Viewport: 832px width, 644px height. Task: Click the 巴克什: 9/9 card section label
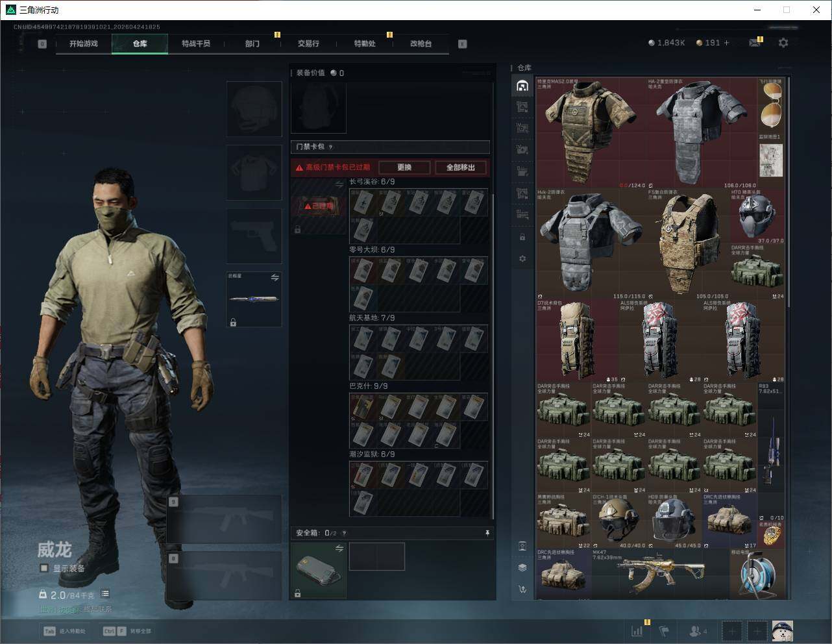click(x=369, y=386)
